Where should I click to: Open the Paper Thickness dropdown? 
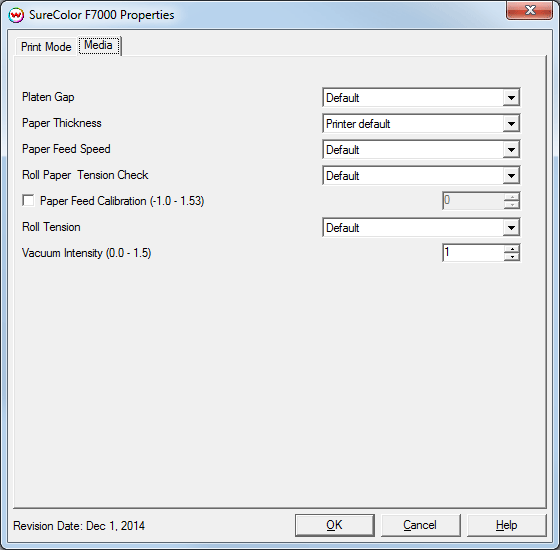tap(421, 124)
